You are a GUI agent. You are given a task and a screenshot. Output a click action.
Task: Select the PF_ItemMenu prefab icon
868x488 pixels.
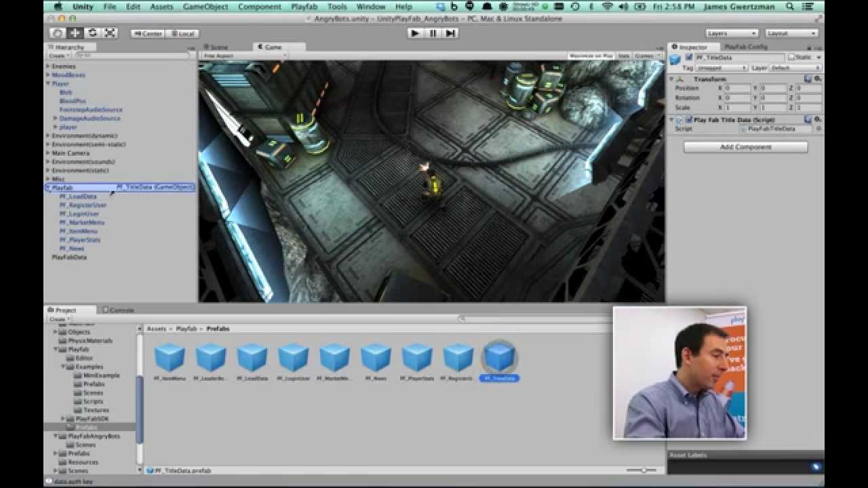pos(170,357)
